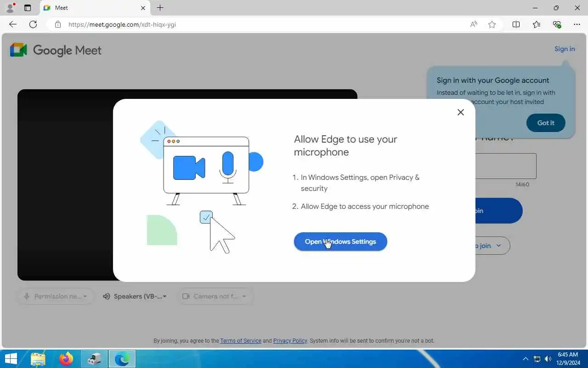Open the tab actions menu icon
588x368 pixels.
28,8
